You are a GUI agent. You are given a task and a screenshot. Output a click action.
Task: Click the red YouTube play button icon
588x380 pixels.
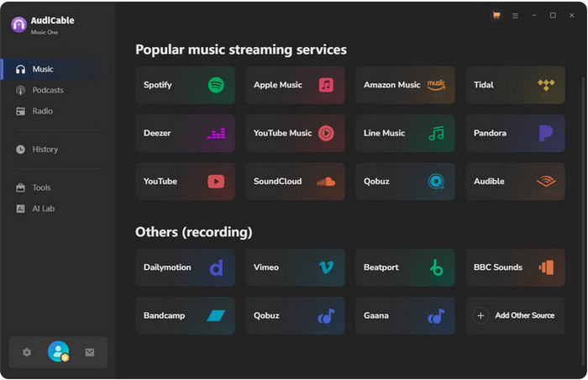click(x=216, y=182)
